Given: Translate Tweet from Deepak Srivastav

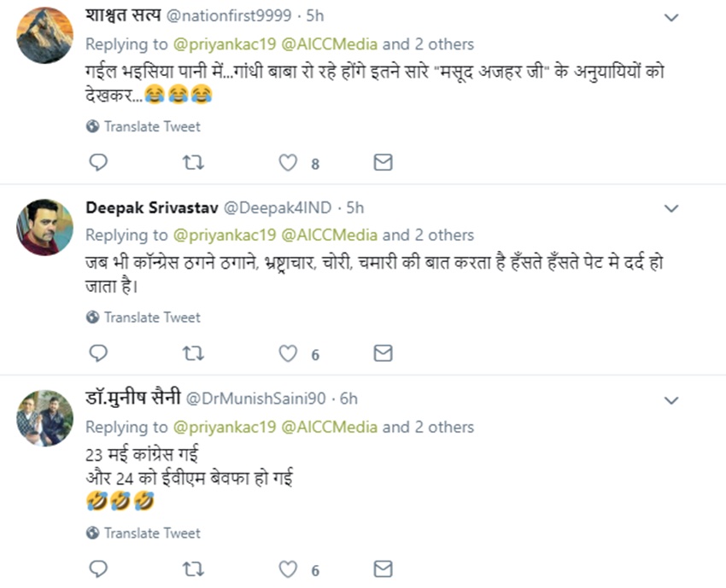Looking at the screenshot, I should pyautogui.click(x=143, y=317).
